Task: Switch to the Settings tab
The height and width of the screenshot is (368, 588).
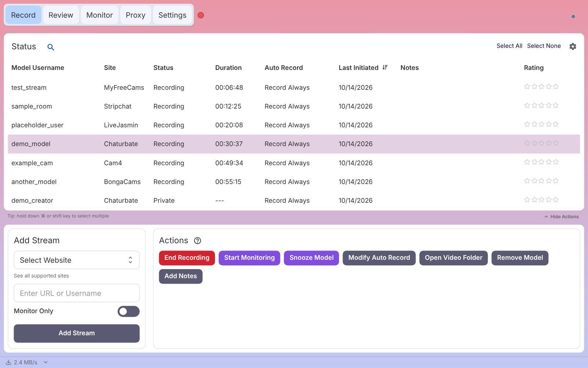Action: point(172,15)
